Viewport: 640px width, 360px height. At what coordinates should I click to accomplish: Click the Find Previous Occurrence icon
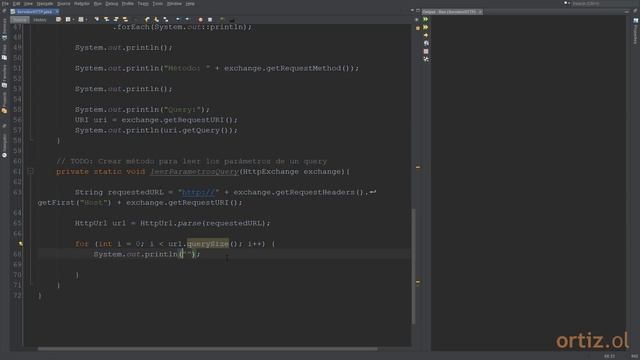(107, 19)
